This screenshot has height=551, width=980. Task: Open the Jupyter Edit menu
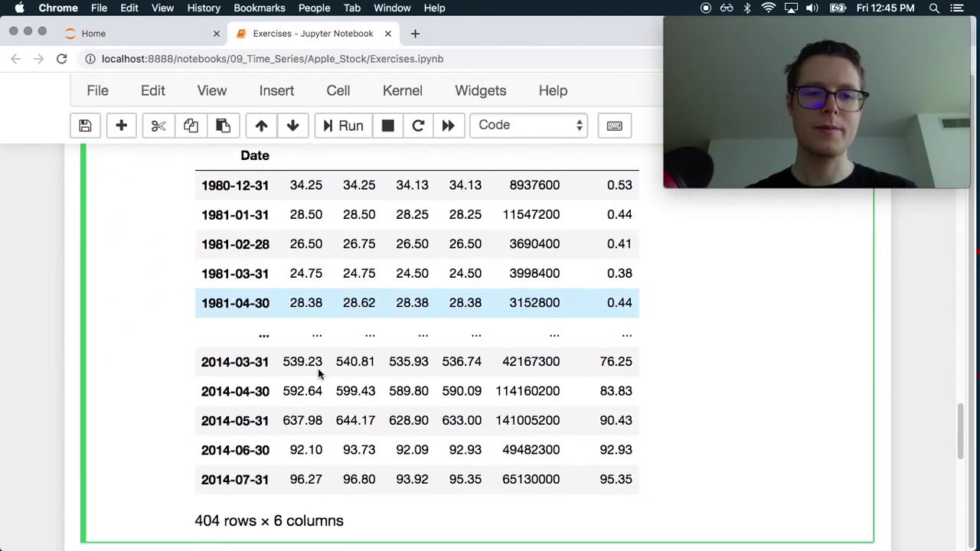click(x=153, y=90)
